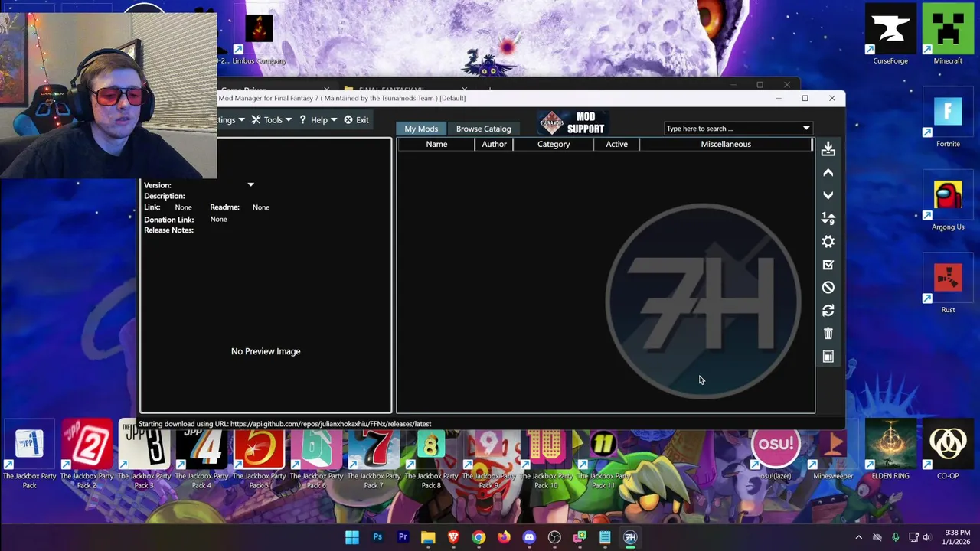This screenshot has height=551, width=980.
Task: Open the partially hidden Settings menu
Action: pos(230,120)
